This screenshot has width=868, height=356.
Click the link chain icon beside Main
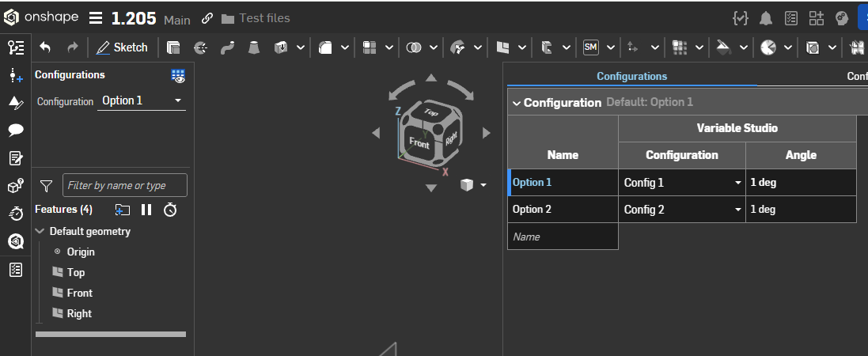tap(207, 18)
